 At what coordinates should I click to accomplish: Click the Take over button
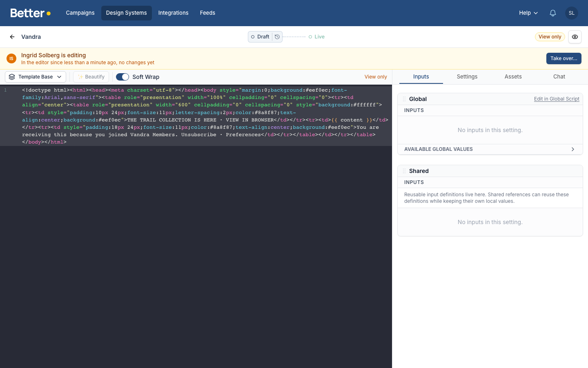point(563,58)
